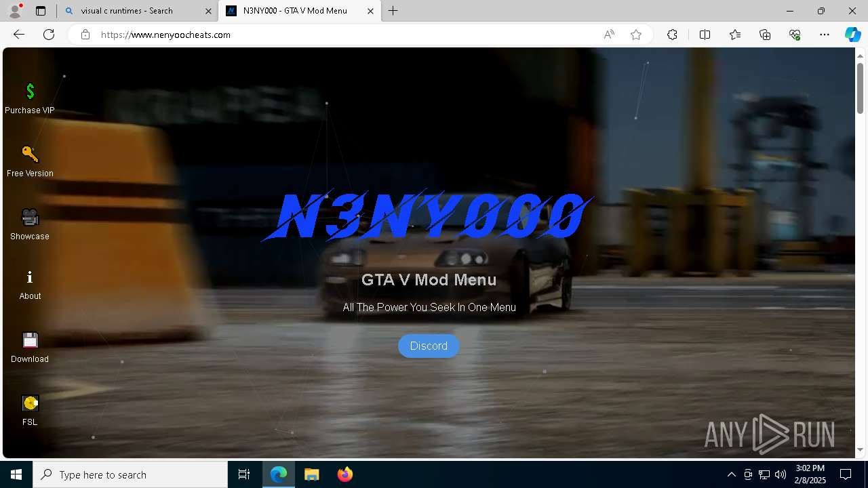Image resolution: width=868 pixels, height=488 pixels.
Task: Open the tab actions menu
Action: (41, 11)
